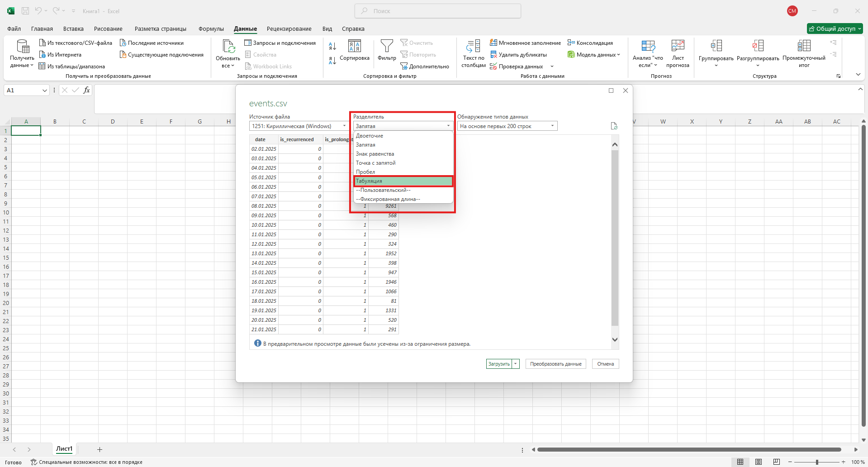
Task: Expand the Загрузить button arrow menu
Action: tap(516, 364)
